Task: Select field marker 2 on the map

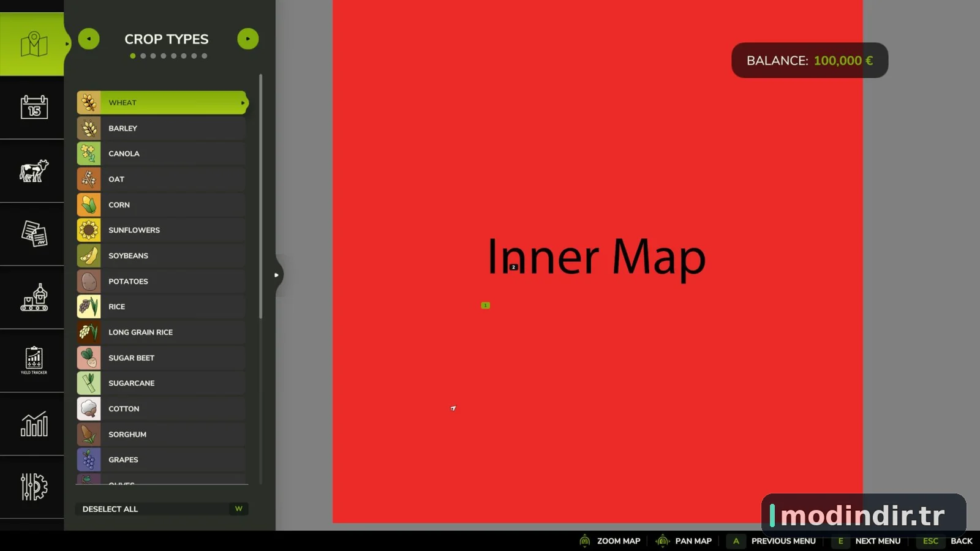Action: pos(513,267)
